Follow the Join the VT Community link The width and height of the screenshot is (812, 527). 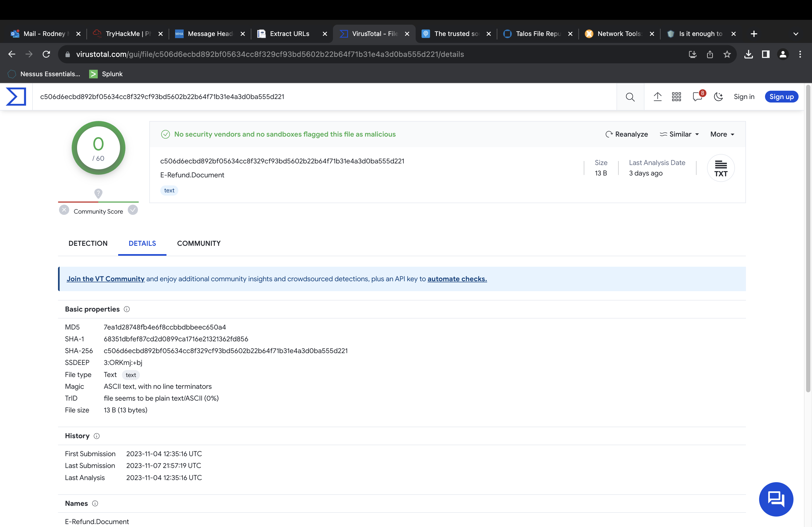click(106, 279)
